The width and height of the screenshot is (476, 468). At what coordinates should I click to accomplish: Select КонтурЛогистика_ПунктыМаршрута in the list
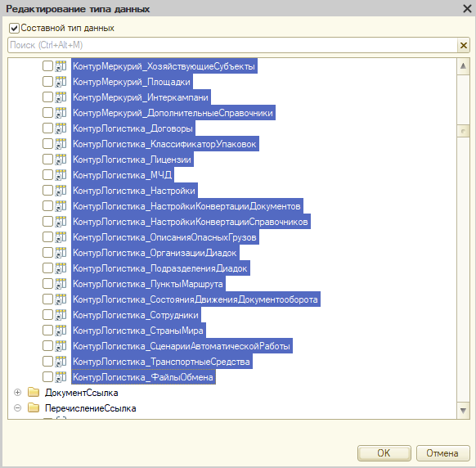(x=148, y=284)
